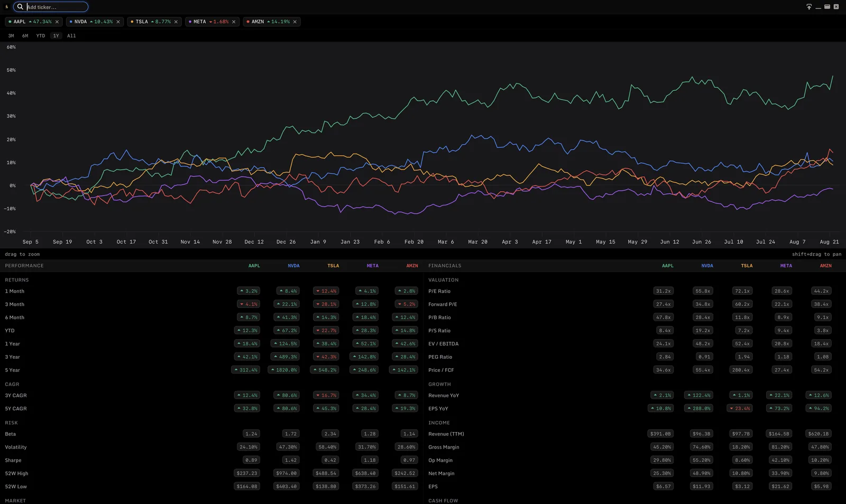Switch chart range to 6M
846x504 pixels.
[25, 36]
